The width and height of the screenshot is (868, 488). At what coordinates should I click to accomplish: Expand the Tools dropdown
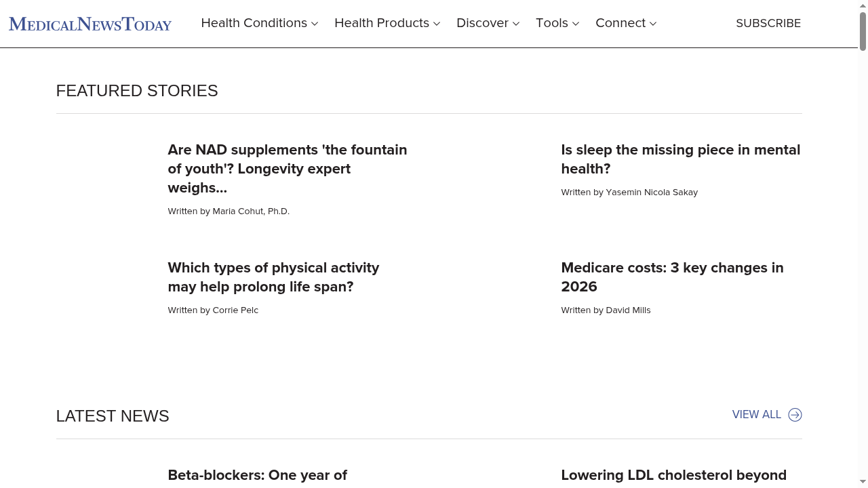point(557,23)
